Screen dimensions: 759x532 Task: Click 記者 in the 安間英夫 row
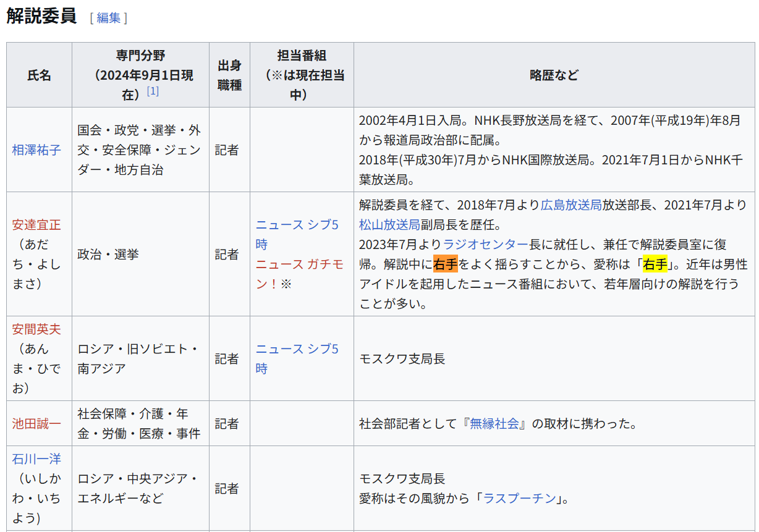[x=227, y=359]
